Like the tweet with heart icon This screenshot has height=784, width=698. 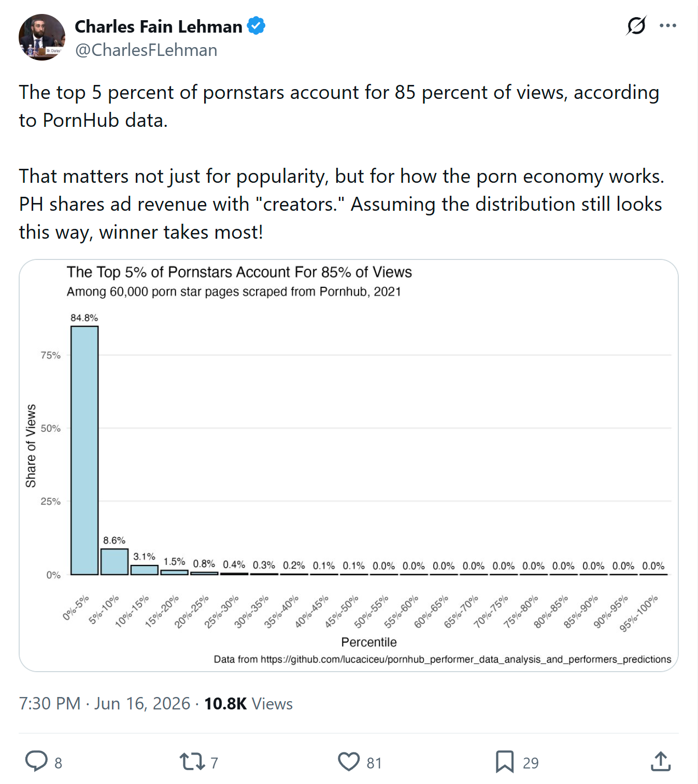349,762
